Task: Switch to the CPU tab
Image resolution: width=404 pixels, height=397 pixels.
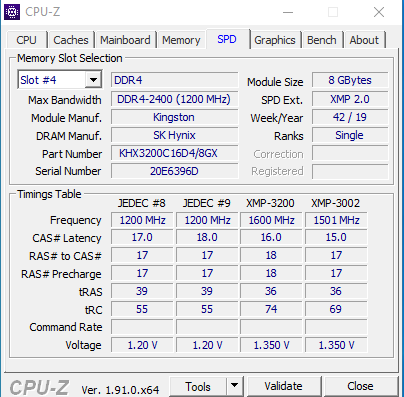Action: 26,40
